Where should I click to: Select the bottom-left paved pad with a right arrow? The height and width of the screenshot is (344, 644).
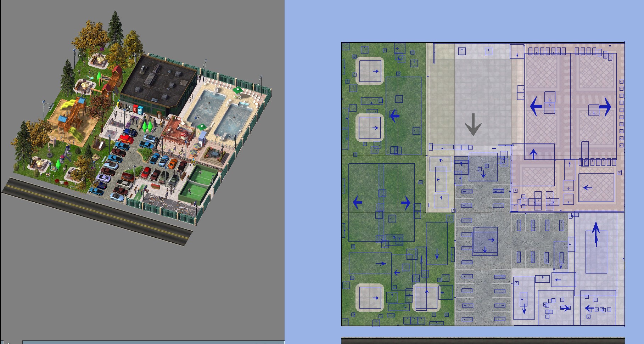coord(370,298)
